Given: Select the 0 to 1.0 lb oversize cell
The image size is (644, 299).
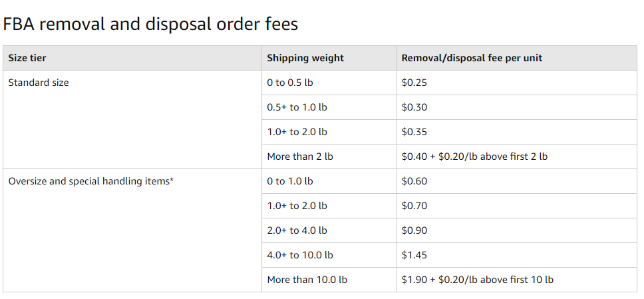Looking at the screenshot, I should pos(329,181).
